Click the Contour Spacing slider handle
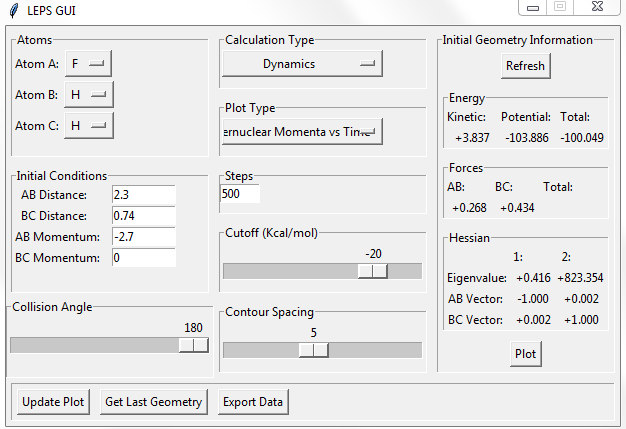The width and height of the screenshot is (626, 429). pyautogui.click(x=313, y=349)
